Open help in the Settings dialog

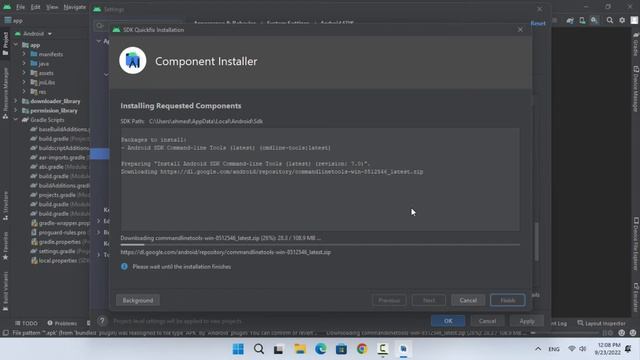point(102,321)
